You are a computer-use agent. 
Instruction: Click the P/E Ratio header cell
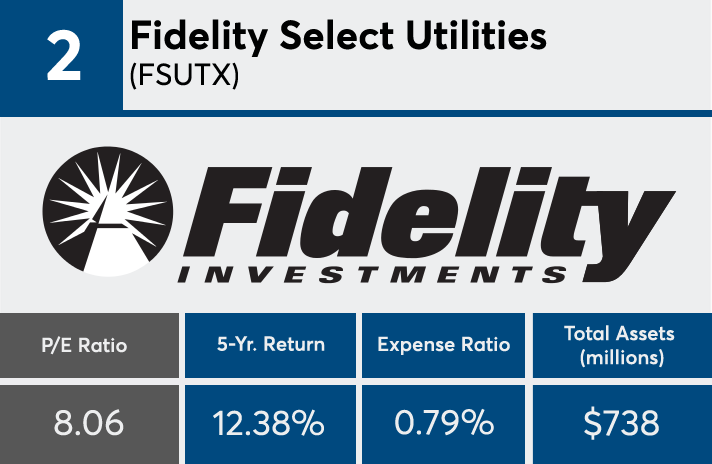[x=89, y=346]
